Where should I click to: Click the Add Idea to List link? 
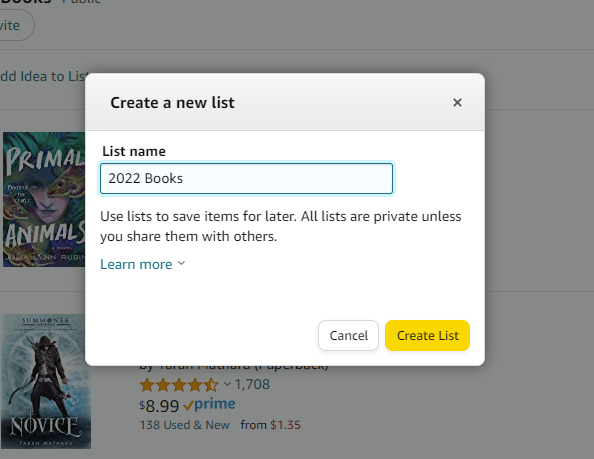pyautogui.click(x=44, y=76)
